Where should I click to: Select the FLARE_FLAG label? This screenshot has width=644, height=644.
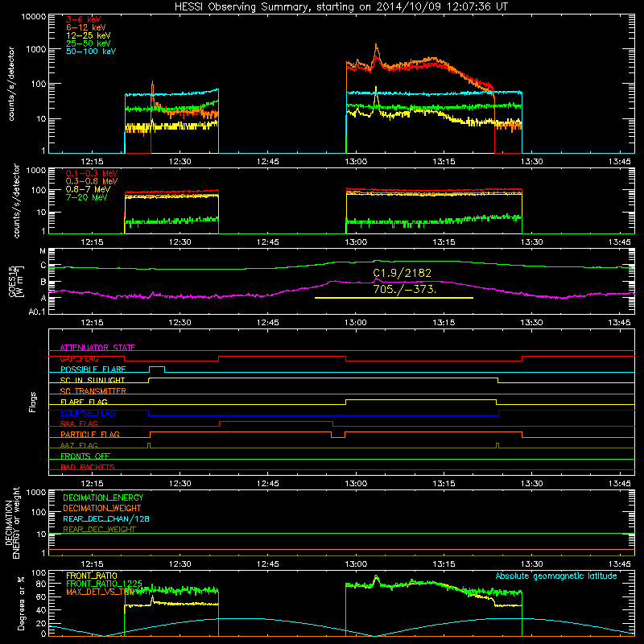[x=84, y=402]
